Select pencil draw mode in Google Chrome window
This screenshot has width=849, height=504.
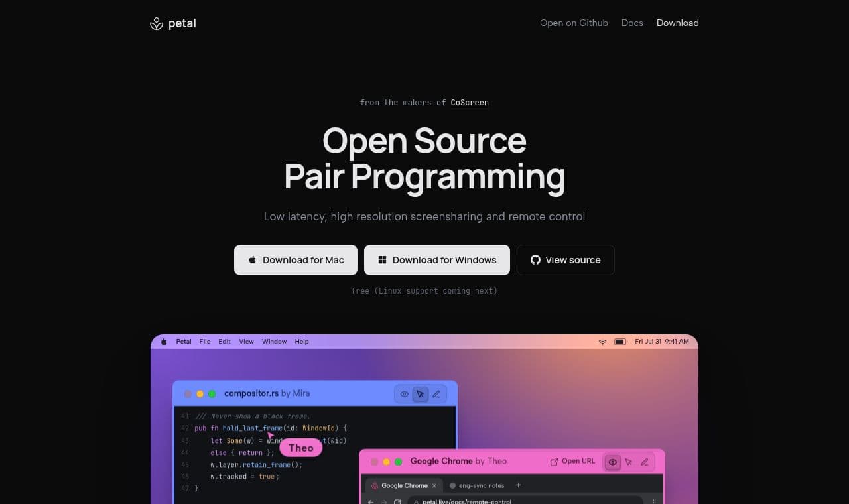pos(644,462)
